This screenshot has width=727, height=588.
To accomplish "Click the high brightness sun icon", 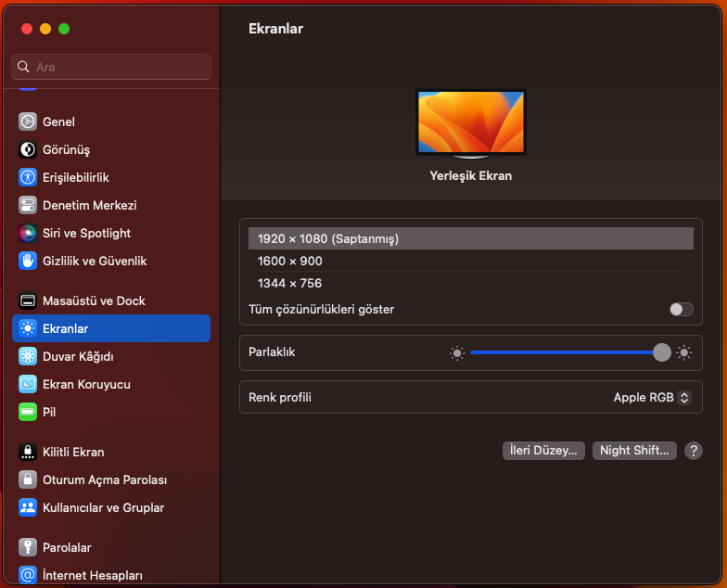I will tap(684, 352).
